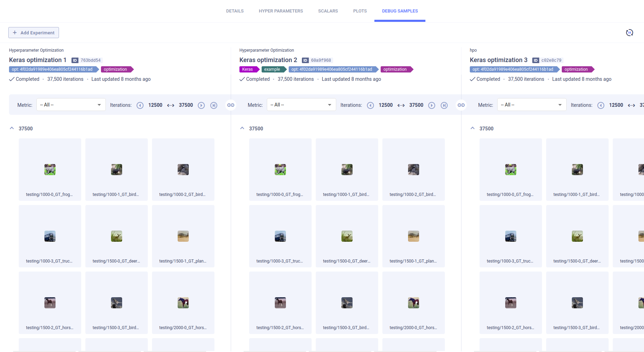Image resolution: width=644 pixels, height=352 pixels.
Task: Toggle link between experiment 2 and 3
Action: (461, 105)
